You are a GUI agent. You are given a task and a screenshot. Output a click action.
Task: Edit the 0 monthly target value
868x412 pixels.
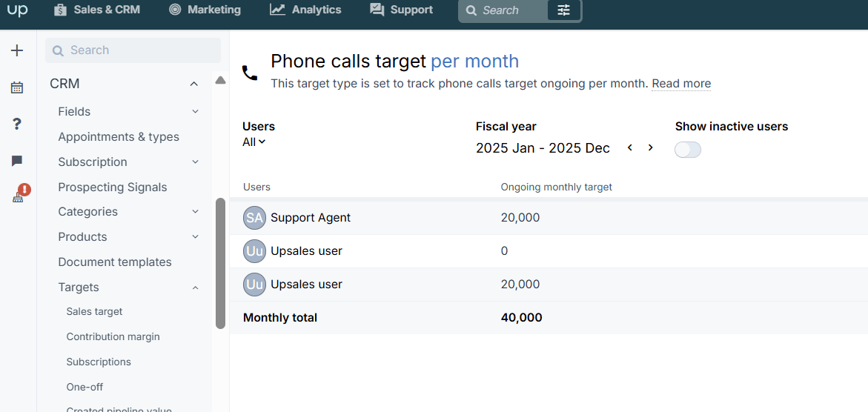point(504,251)
